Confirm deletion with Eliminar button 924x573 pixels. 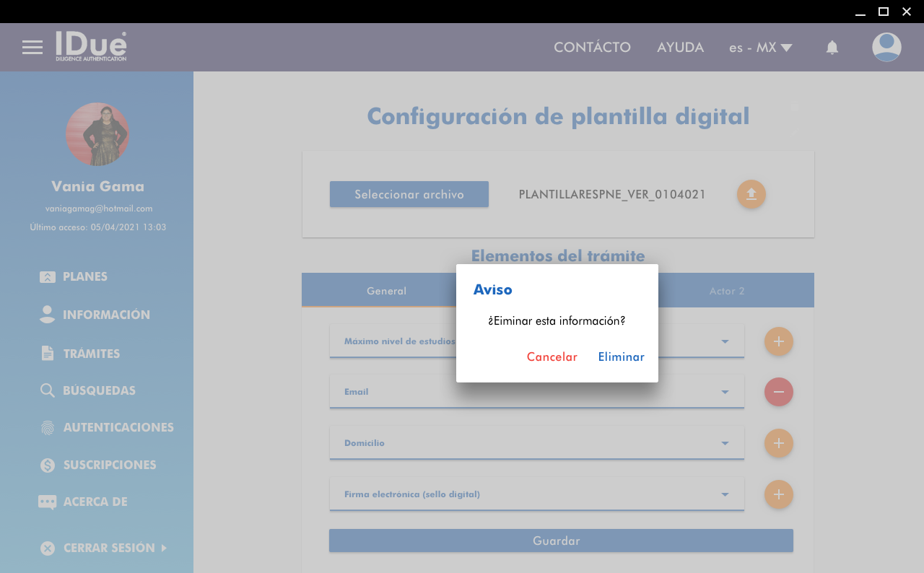(621, 357)
